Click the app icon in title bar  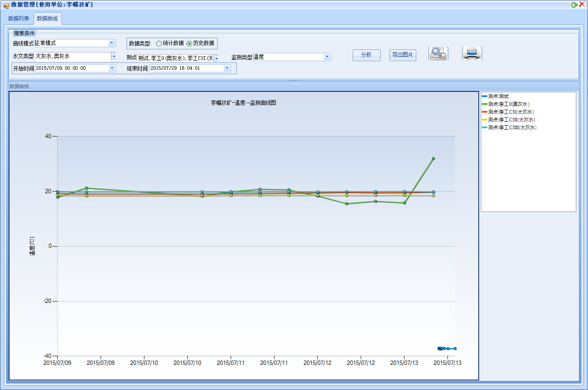(6, 5)
